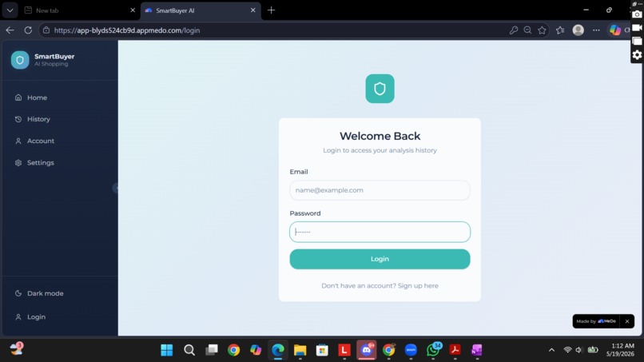The image size is (644, 362).
Task: Go back with the browser back arrow
Action: point(10,30)
